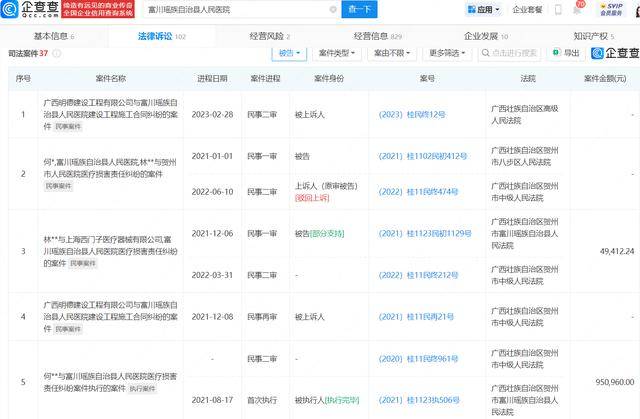Open case number (2021) 桂1123民初1129号

[x=425, y=234]
